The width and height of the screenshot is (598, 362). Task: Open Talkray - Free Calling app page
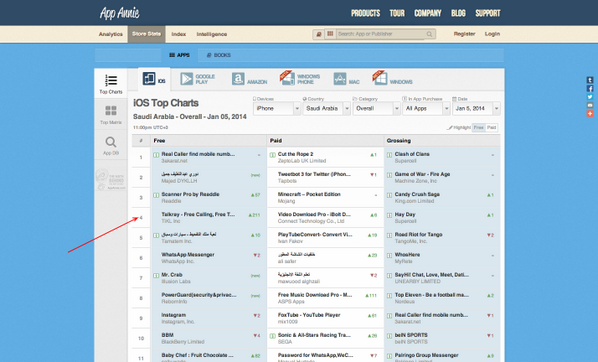(x=198, y=214)
